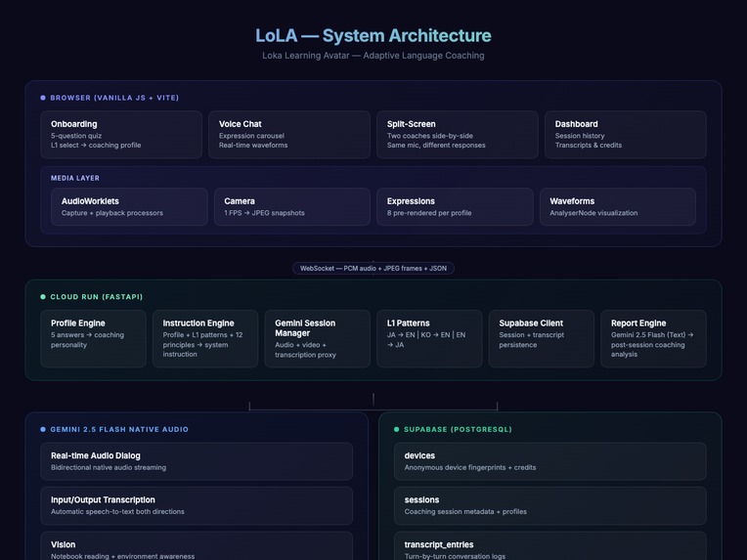Select the Expressions card

click(x=455, y=206)
